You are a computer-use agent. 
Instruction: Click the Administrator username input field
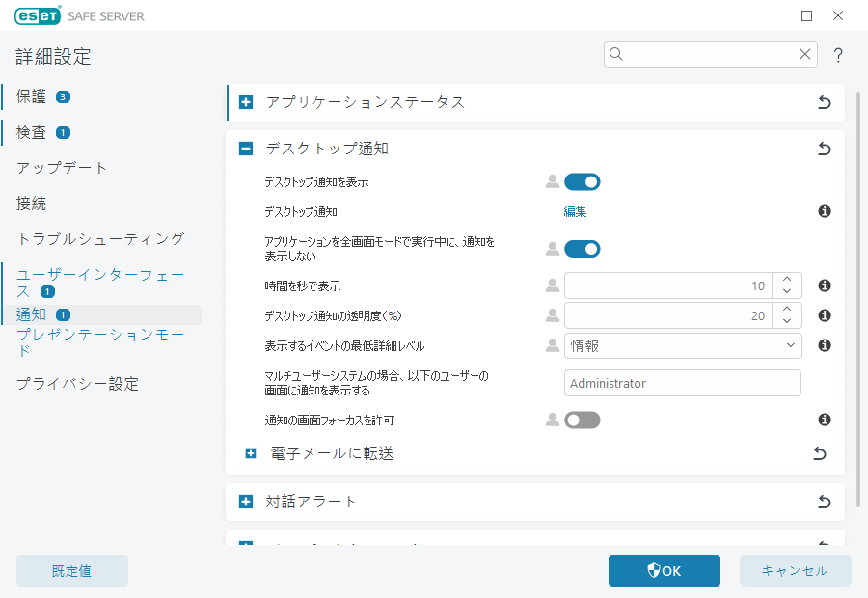click(x=682, y=383)
